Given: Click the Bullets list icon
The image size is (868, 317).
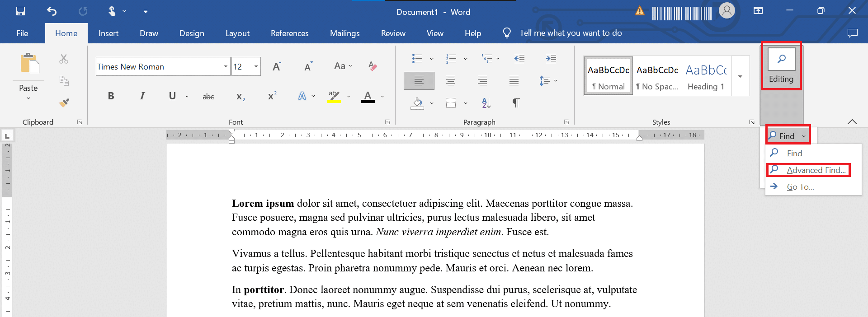Looking at the screenshot, I should [x=417, y=58].
